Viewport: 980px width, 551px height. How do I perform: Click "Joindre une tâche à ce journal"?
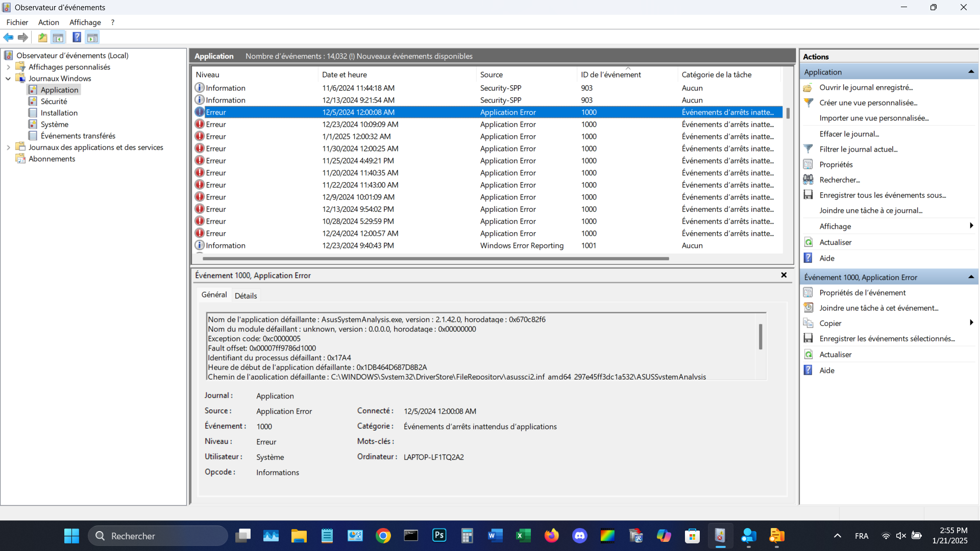click(x=870, y=210)
